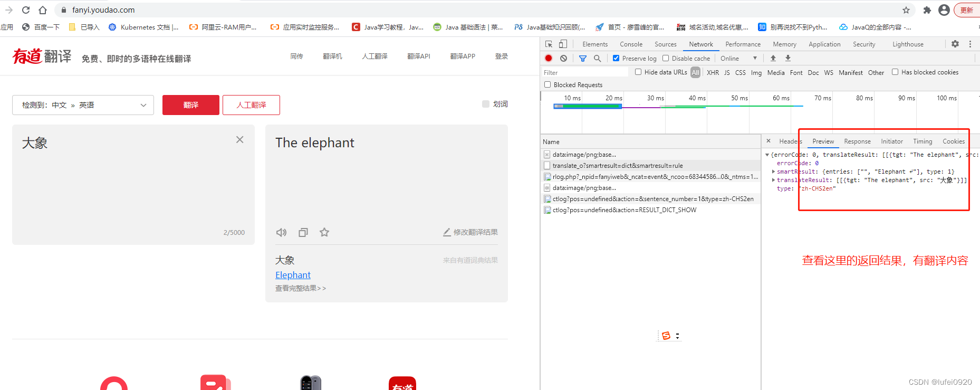Open the Kubernetes 文档 bookmark
The image size is (980, 390).
tap(143, 27)
